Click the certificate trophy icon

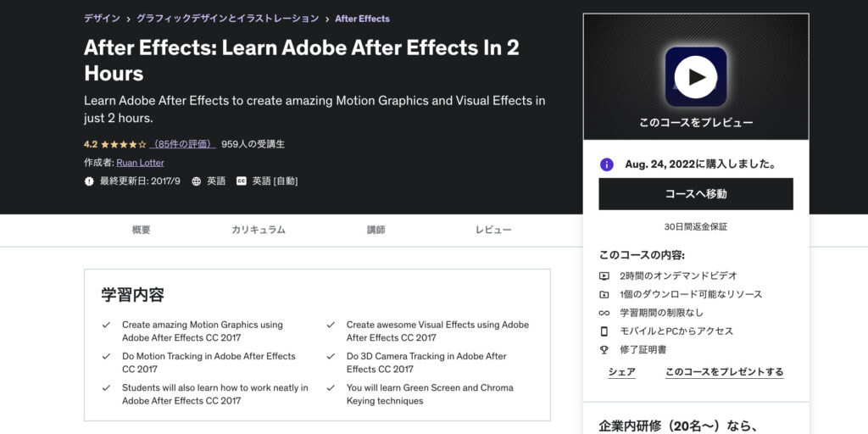pos(604,350)
